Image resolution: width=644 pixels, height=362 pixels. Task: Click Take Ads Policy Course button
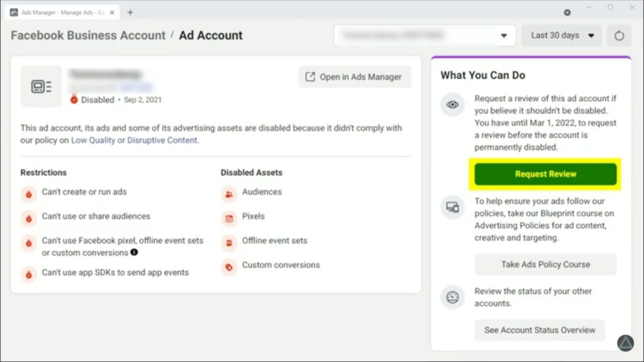coord(545,265)
